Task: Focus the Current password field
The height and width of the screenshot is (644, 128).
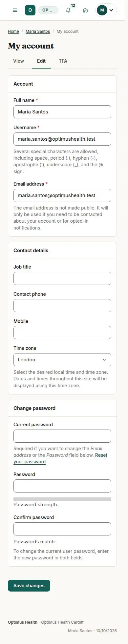Action: 62,436
